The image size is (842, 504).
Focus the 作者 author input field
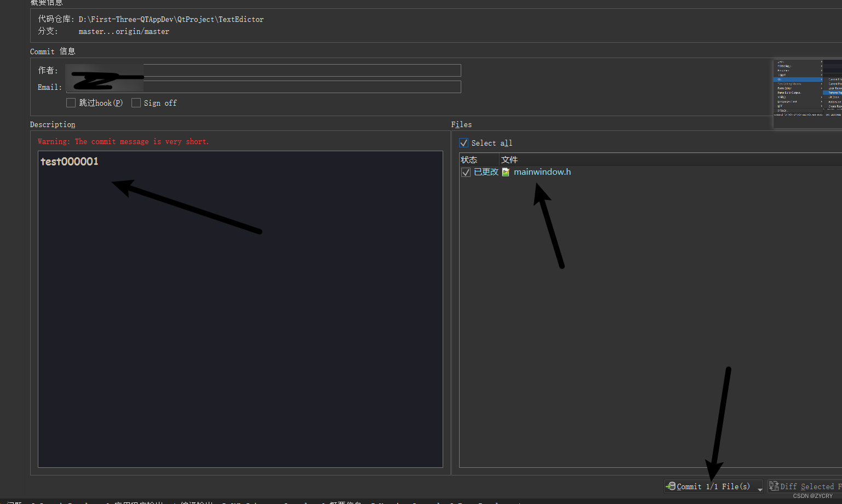tap(264, 71)
